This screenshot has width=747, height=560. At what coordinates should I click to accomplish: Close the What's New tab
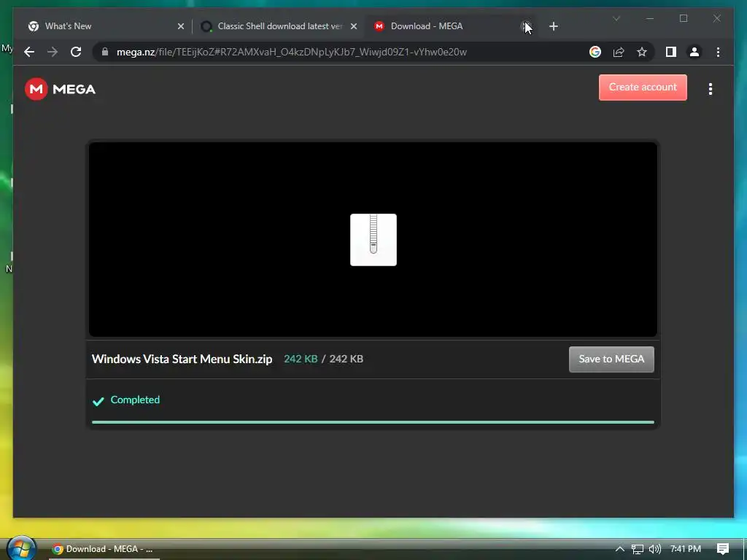[181, 26]
